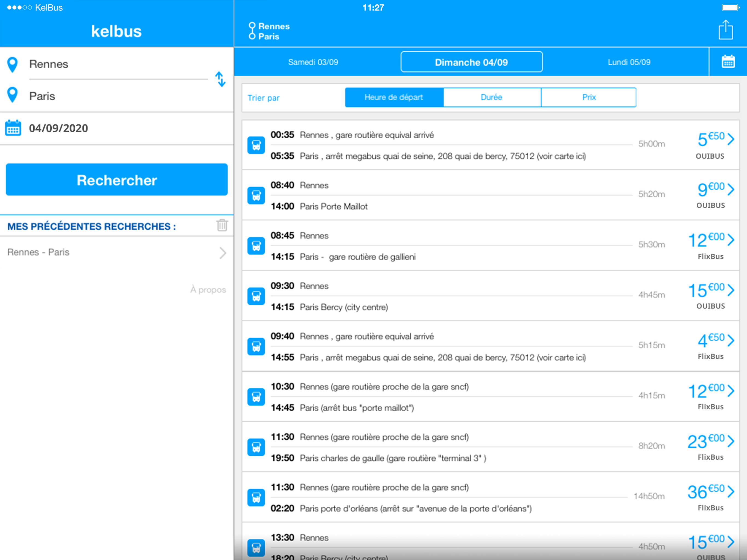Click bus icon of the 19:50 arrival trip

[256, 447]
